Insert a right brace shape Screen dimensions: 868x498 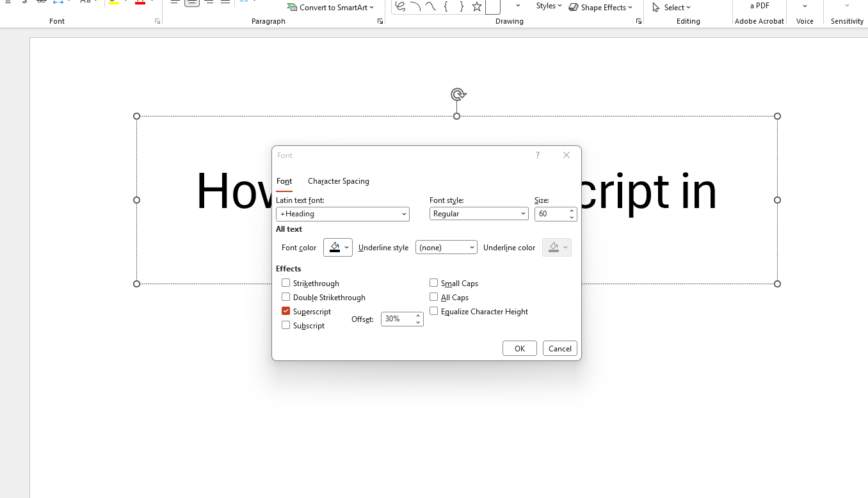pos(462,6)
